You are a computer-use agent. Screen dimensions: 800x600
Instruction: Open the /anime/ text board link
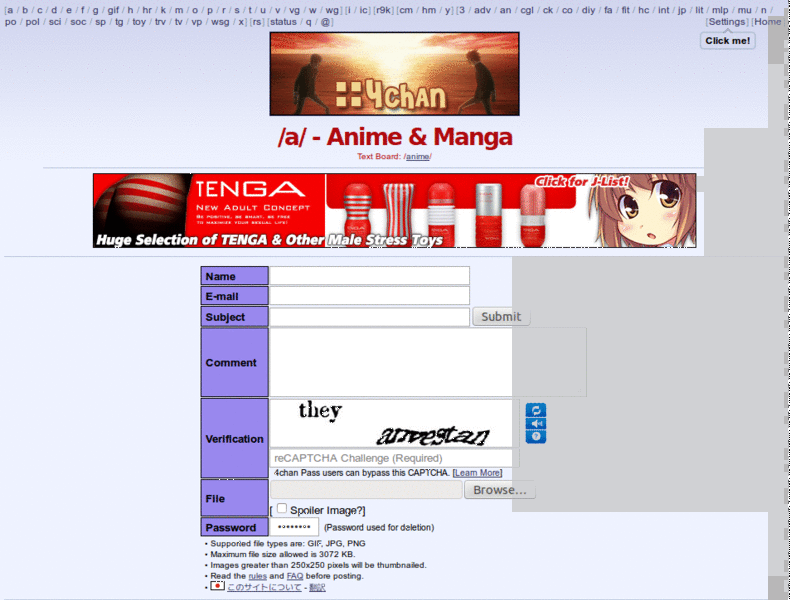418,157
